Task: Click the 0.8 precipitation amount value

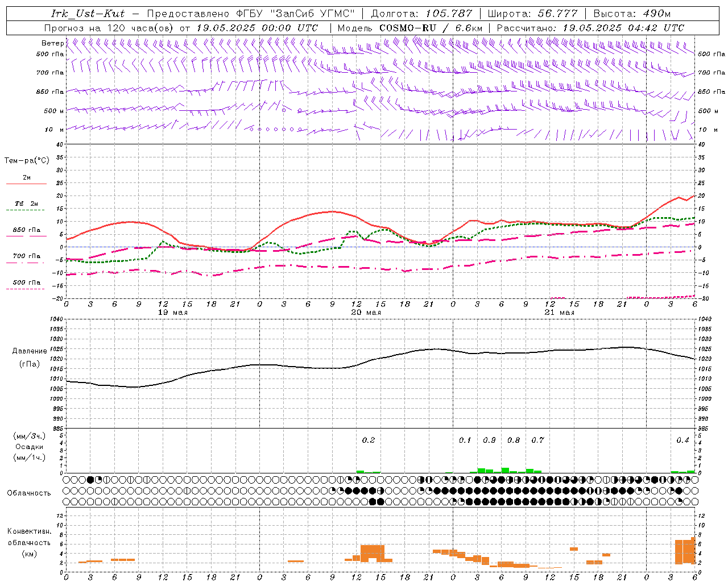Action: 514,440
